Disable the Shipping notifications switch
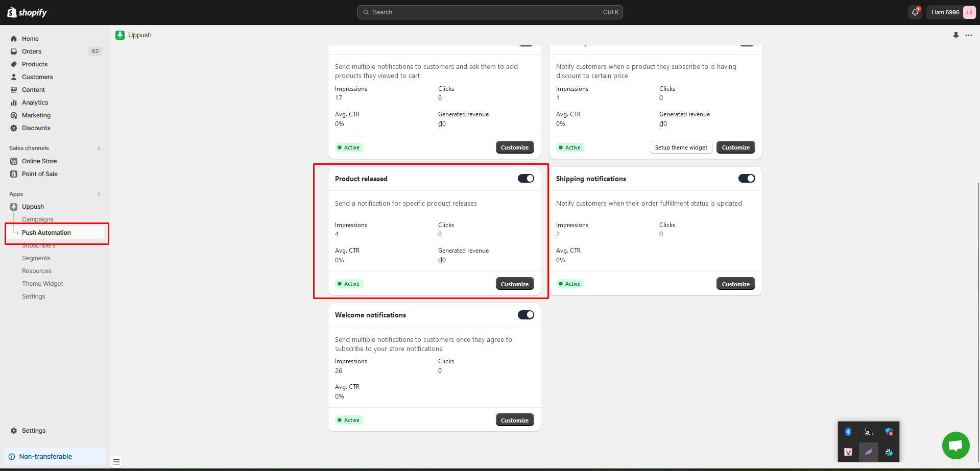Image resolution: width=980 pixels, height=471 pixels. [x=746, y=179]
